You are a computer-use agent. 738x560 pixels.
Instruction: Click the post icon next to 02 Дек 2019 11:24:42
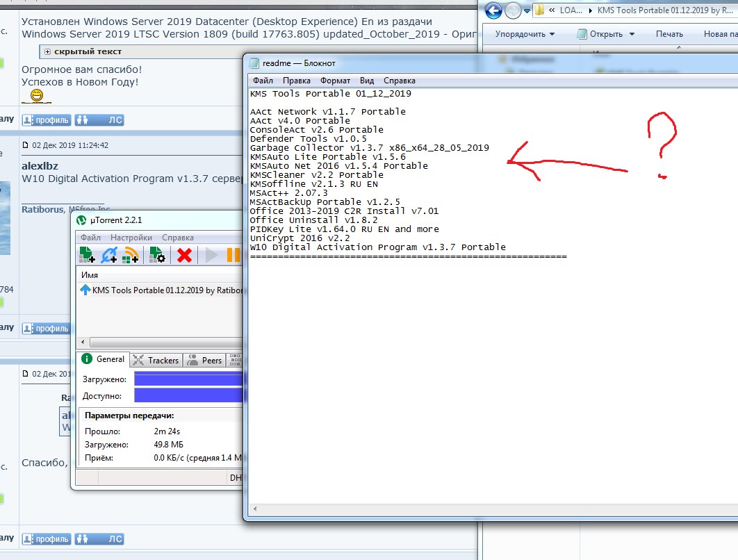[26, 145]
